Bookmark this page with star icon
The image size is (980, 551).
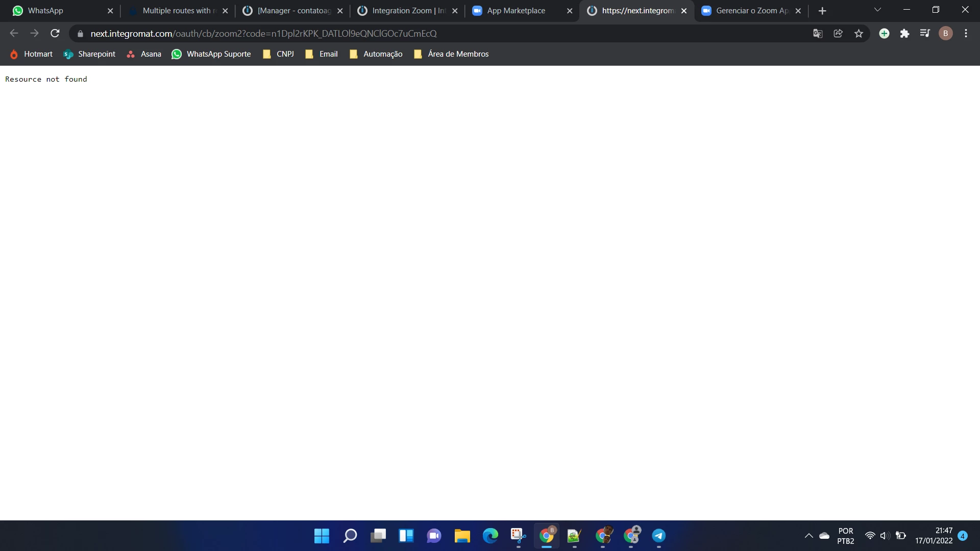pos(859,34)
